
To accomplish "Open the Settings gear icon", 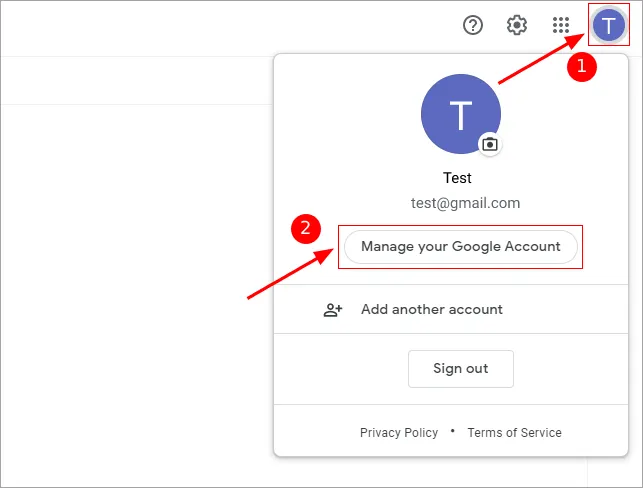I will (517, 25).
